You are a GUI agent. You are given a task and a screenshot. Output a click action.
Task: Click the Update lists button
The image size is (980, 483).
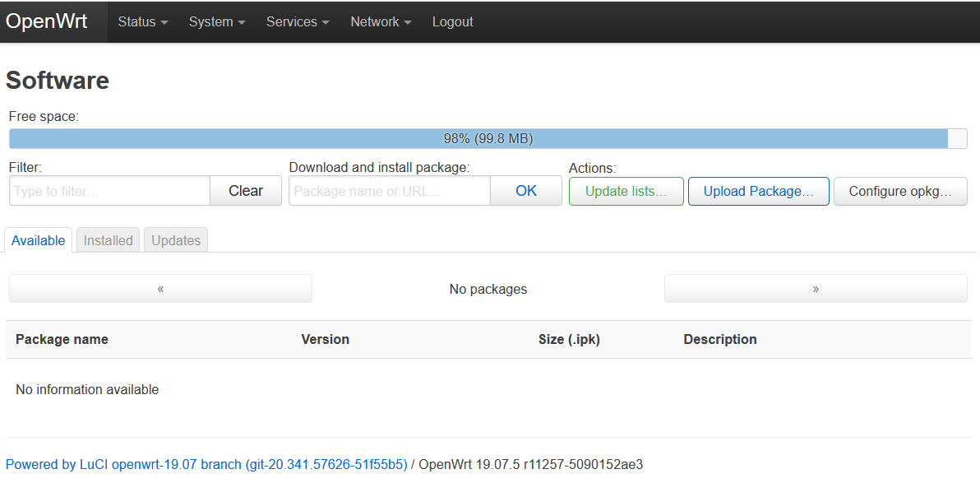click(626, 191)
